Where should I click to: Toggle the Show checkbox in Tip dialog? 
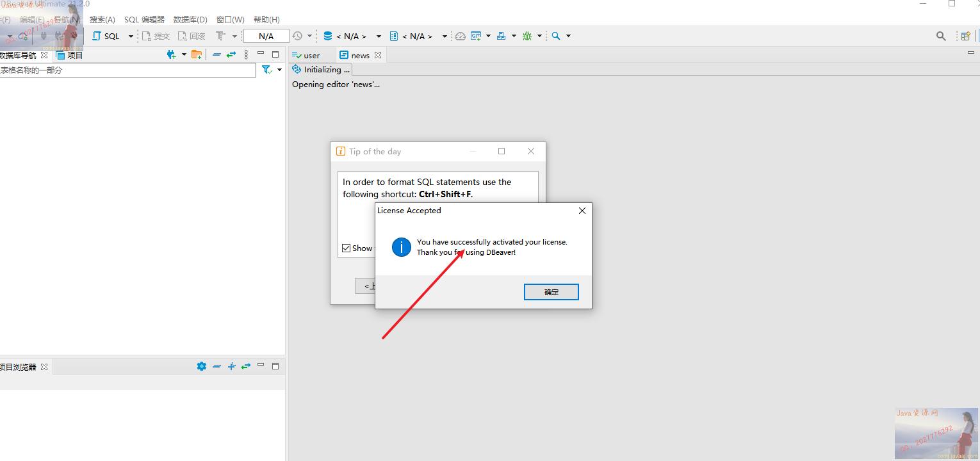(x=347, y=248)
